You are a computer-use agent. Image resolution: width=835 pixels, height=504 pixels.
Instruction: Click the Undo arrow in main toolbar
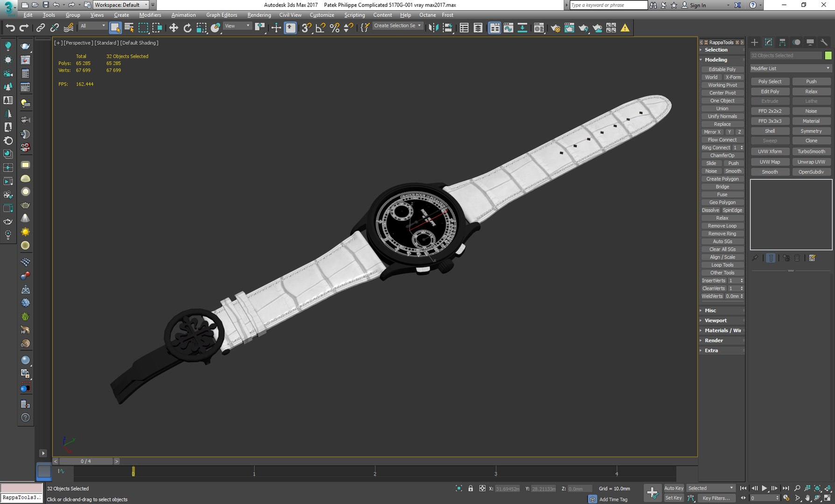coord(10,28)
